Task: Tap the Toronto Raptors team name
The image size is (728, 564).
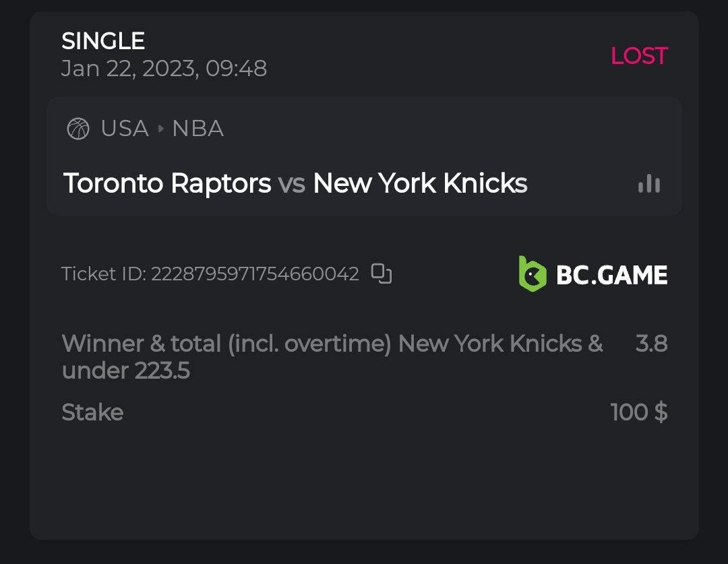Action: point(167,183)
